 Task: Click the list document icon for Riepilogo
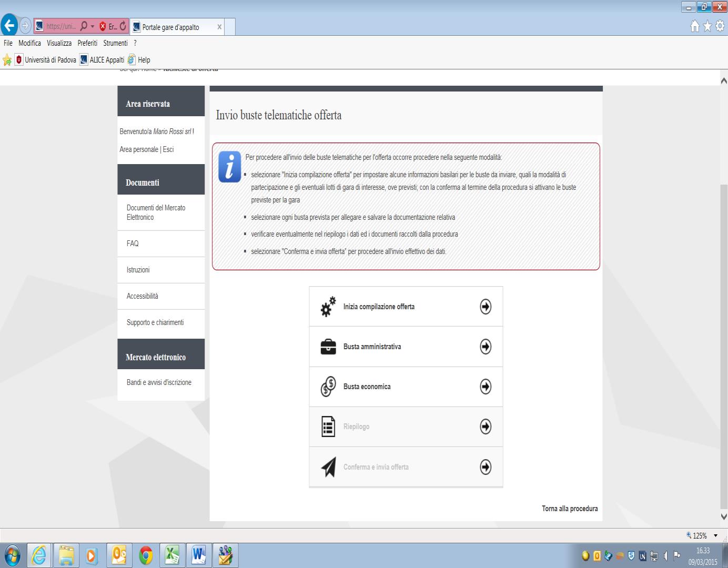pyautogui.click(x=328, y=427)
